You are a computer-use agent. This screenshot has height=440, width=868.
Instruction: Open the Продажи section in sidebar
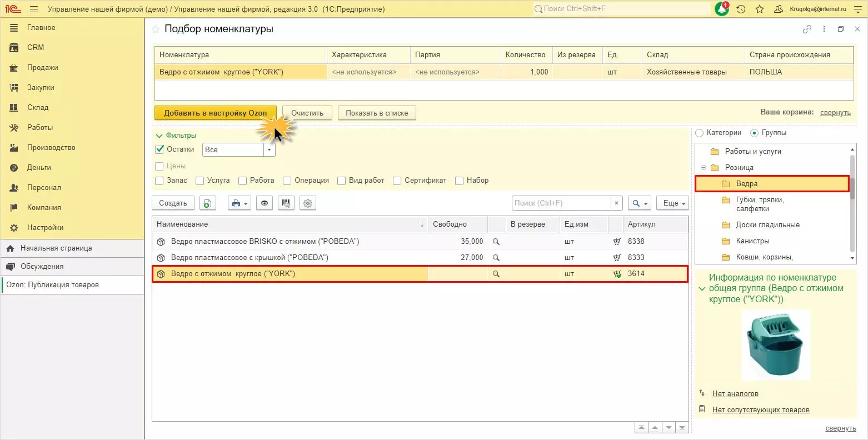(x=42, y=68)
